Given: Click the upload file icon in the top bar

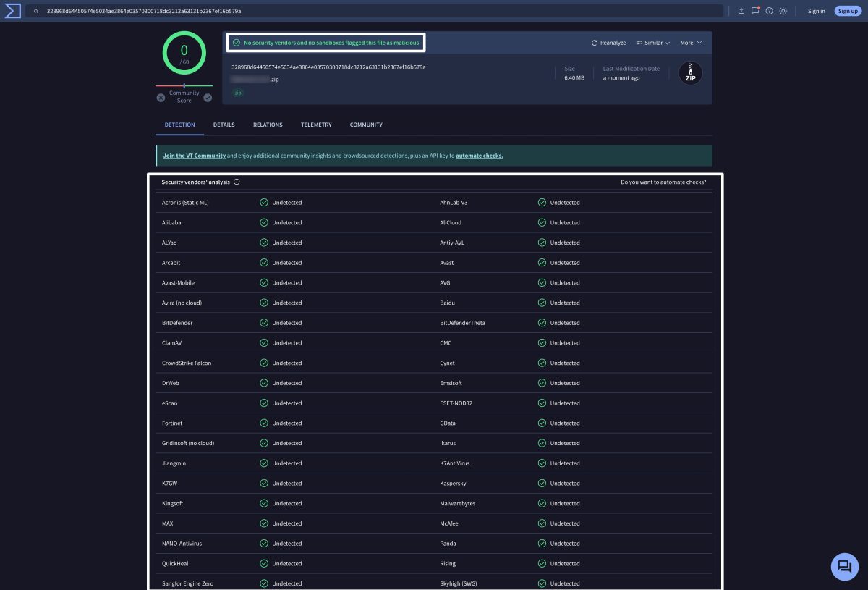Looking at the screenshot, I should click(x=740, y=11).
